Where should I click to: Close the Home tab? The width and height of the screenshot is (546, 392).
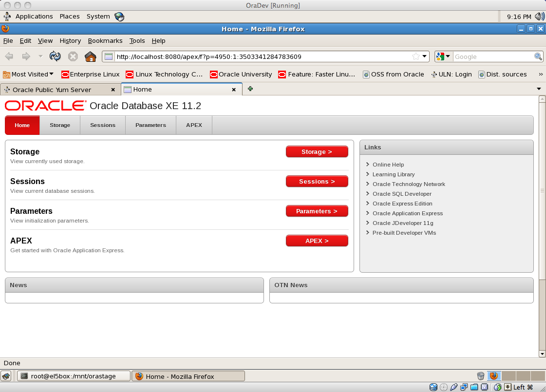234,90
